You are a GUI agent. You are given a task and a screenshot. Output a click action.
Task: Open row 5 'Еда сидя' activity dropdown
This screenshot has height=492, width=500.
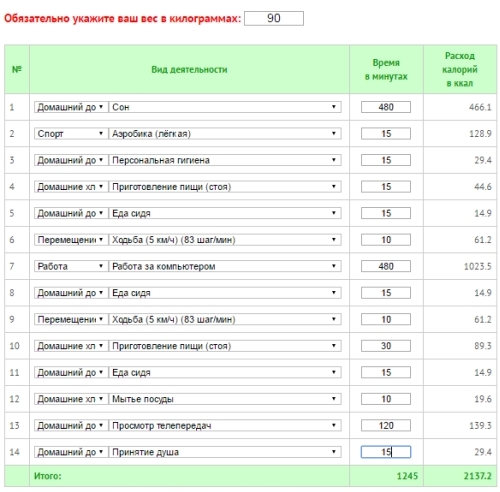click(x=225, y=213)
